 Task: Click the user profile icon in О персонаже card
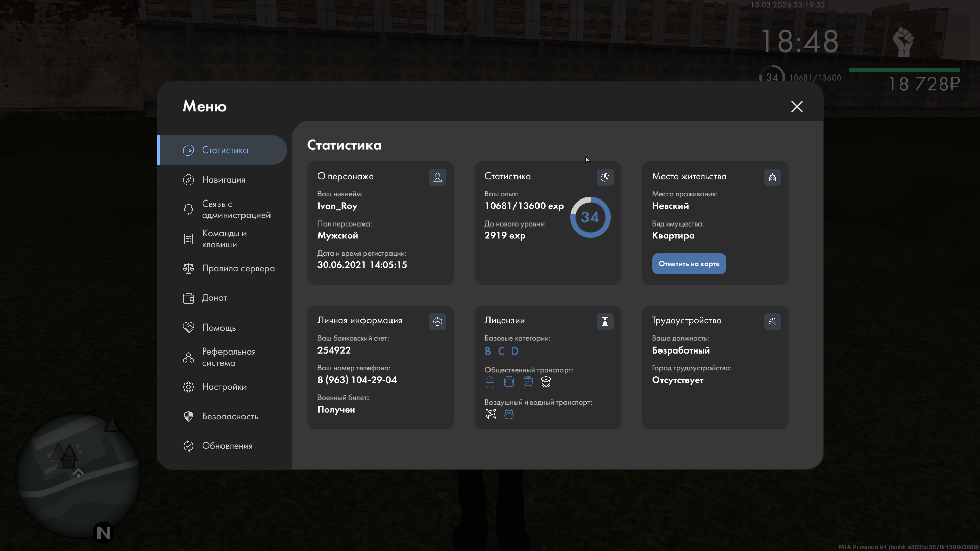(437, 177)
